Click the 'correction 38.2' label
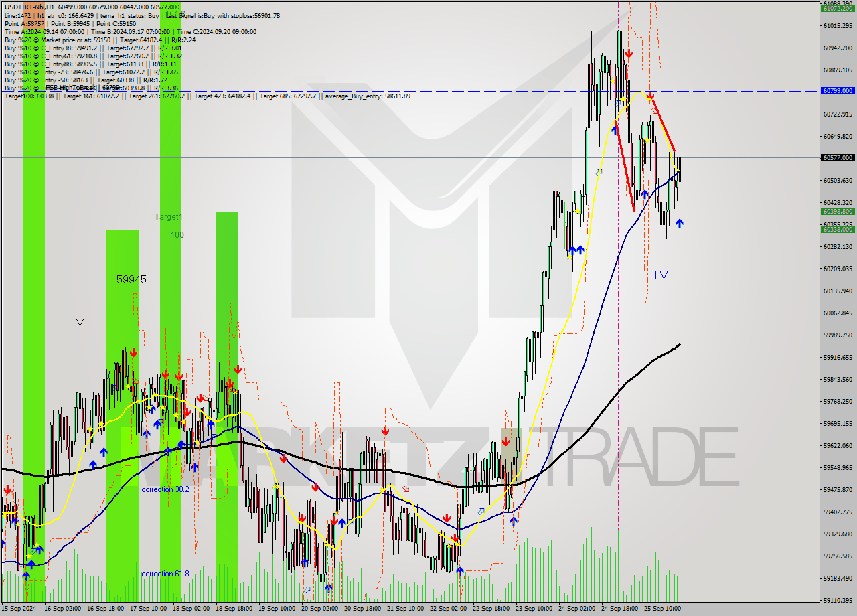Image resolution: width=857 pixels, height=616 pixels. (165, 489)
